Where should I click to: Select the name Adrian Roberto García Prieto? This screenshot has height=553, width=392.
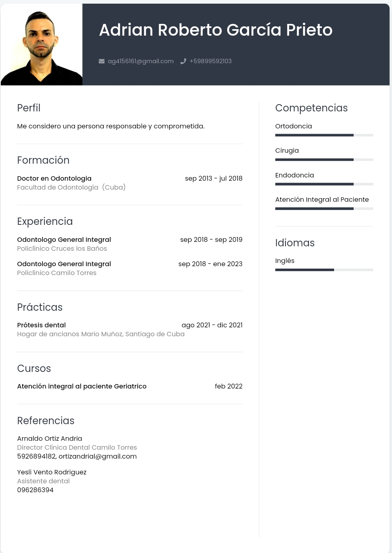[x=216, y=30]
